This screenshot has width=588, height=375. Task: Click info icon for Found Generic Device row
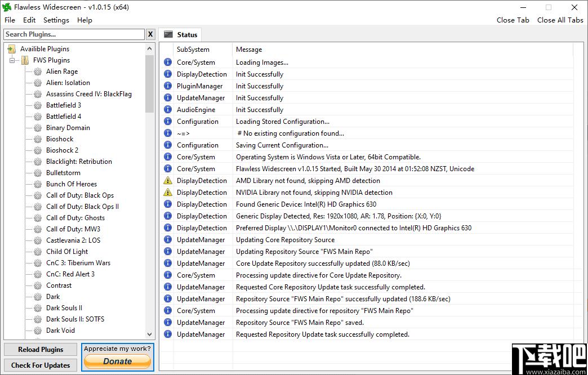point(168,204)
